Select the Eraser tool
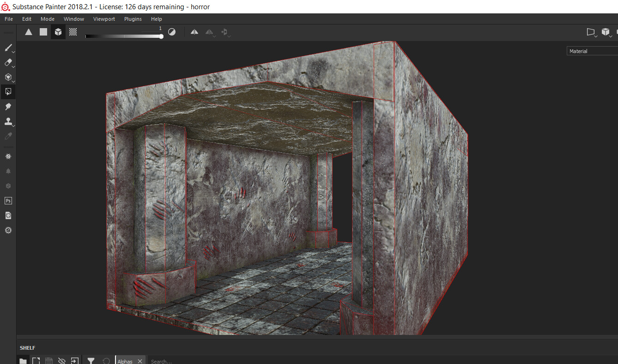 tap(8, 62)
